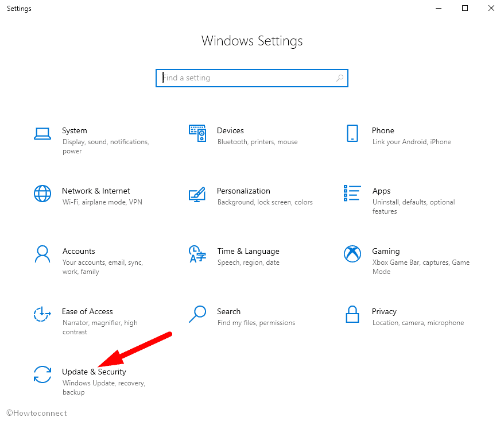
Task: Click 'Location, camera, microphone' text
Action: coord(418,323)
